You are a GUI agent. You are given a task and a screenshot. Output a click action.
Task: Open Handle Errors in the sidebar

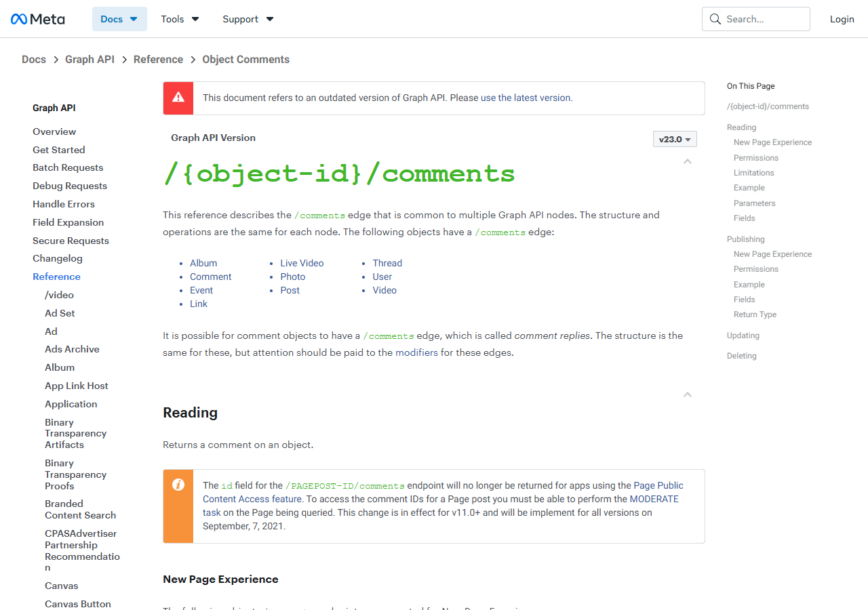point(64,204)
